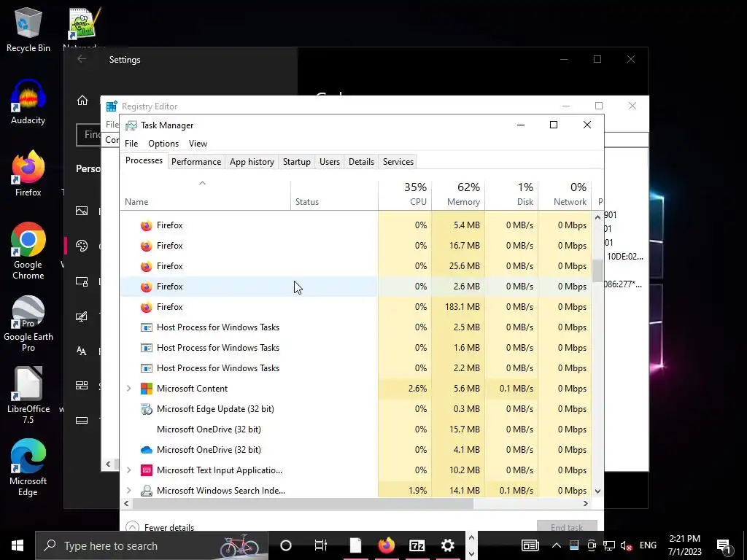Click the vertical scrollbar thumb in Task Manager
The image size is (747, 560).
click(597, 270)
